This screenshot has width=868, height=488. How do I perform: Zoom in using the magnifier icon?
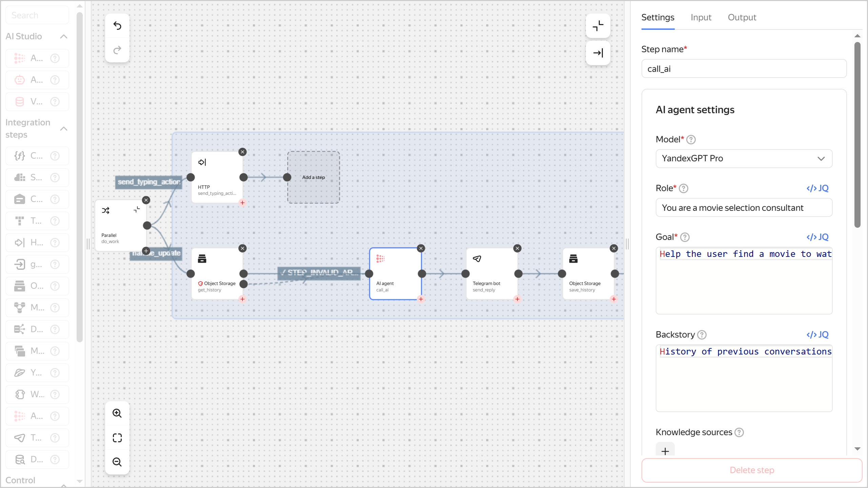[x=117, y=413]
